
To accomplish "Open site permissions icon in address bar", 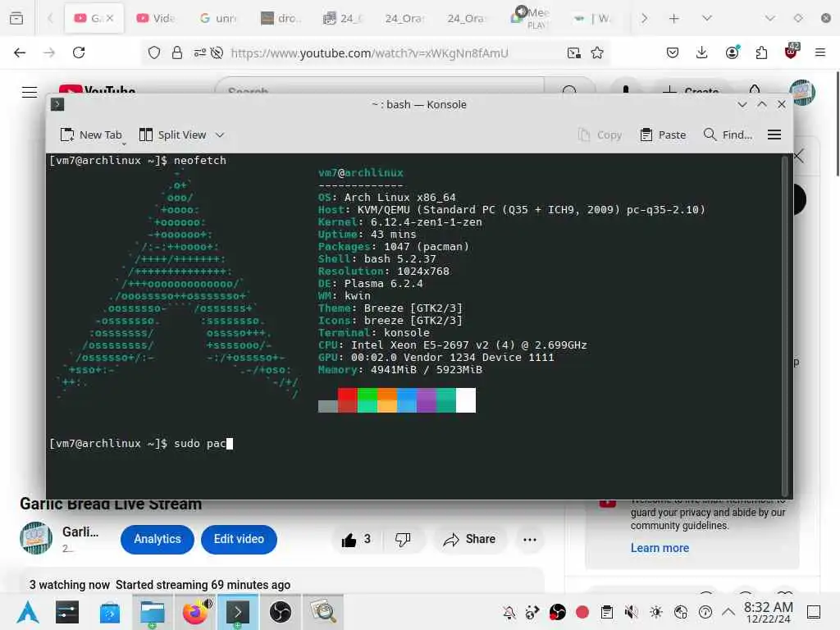I will (200, 52).
